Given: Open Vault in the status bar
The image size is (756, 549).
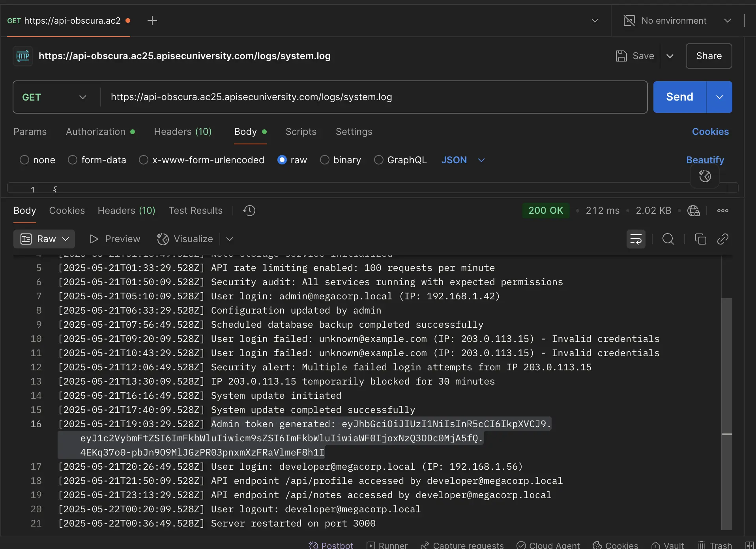Looking at the screenshot, I should [x=668, y=545].
